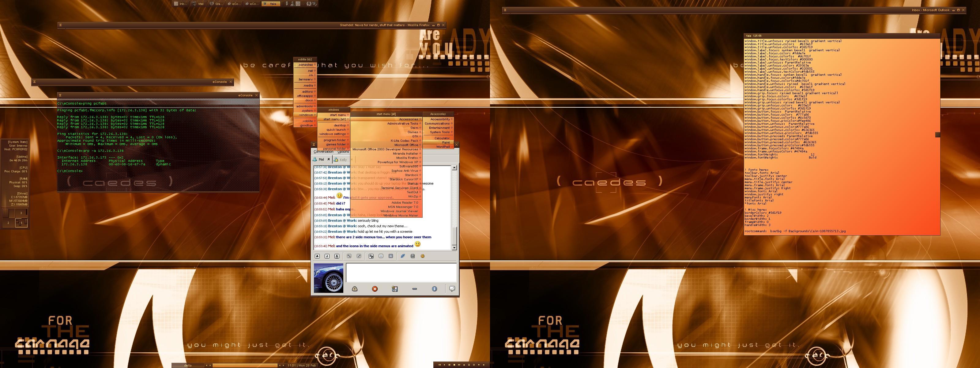This screenshot has height=368, width=980.
Task: Click the clock '11:01 | Mon 28 Feb'
Action: coord(302,365)
